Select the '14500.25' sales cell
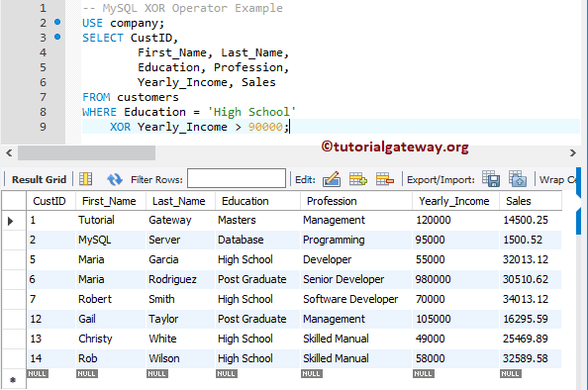The height and width of the screenshot is (390, 588). coord(531,220)
